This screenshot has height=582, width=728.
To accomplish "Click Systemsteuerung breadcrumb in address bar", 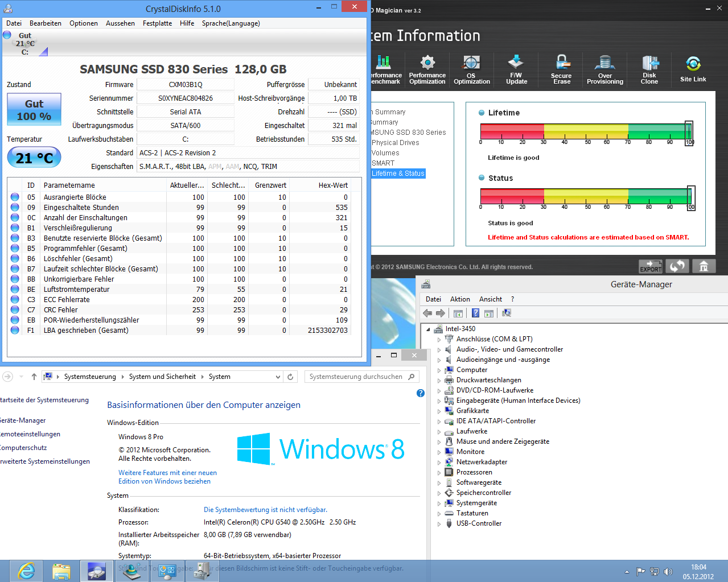I will [x=90, y=377].
